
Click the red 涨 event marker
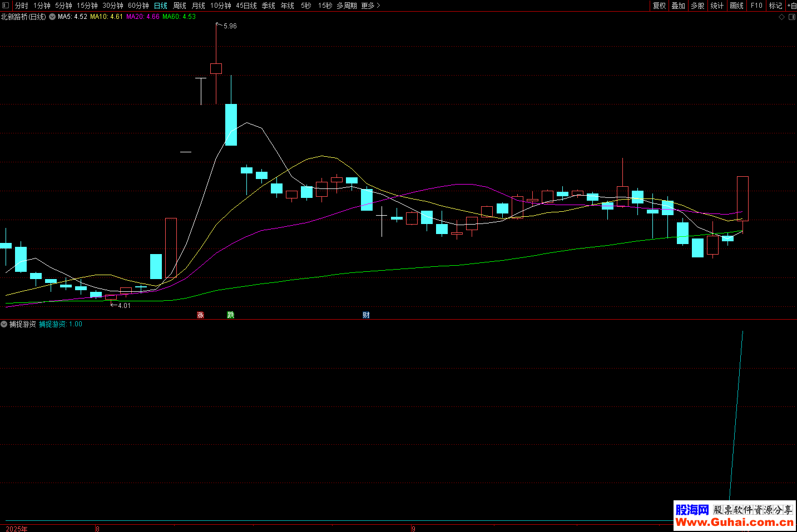pyautogui.click(x=200, y=315)
